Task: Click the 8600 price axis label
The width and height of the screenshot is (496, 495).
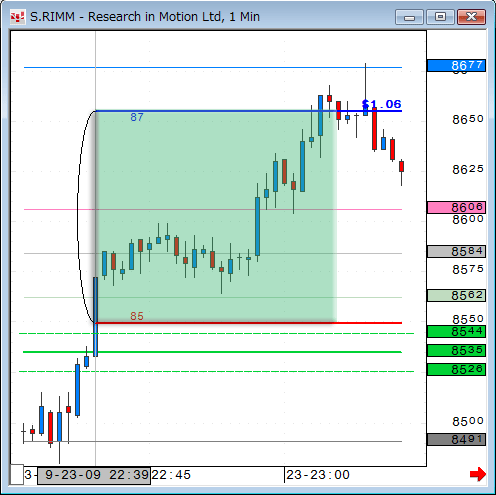Action: click(468, 219)
